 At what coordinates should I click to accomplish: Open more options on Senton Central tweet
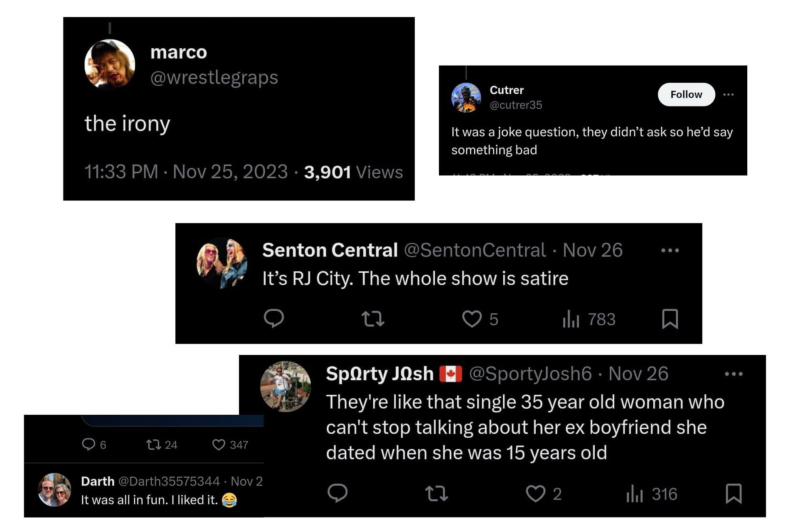[x=670, y=250]
